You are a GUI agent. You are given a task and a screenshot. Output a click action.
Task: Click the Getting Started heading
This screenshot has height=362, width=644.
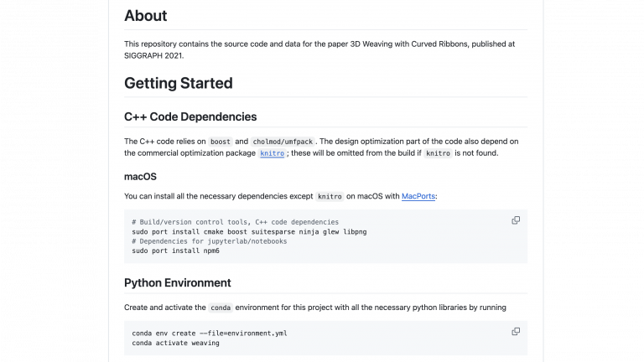click(179, 83)
